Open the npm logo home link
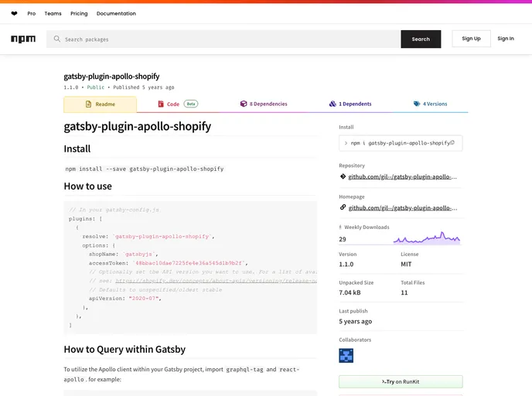The height and width of the screenshot is (396, 532). [23, 39]
